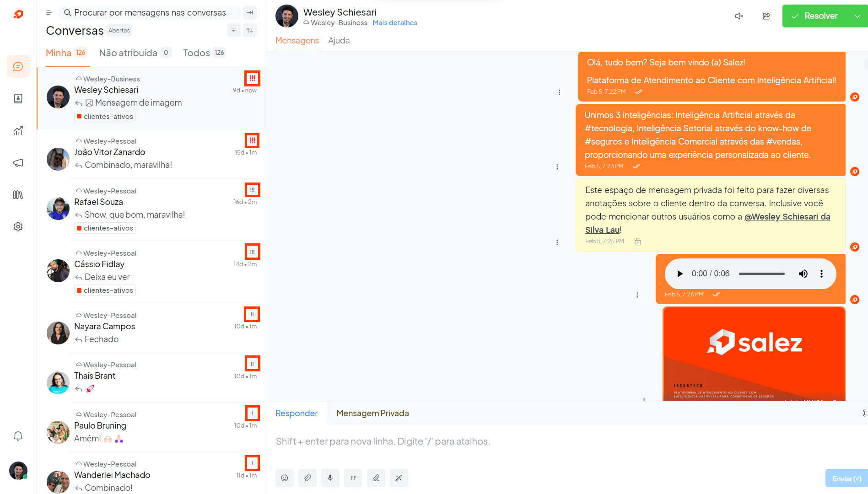
Task: Open the Reports chart icon
Action: coord(18,131)
